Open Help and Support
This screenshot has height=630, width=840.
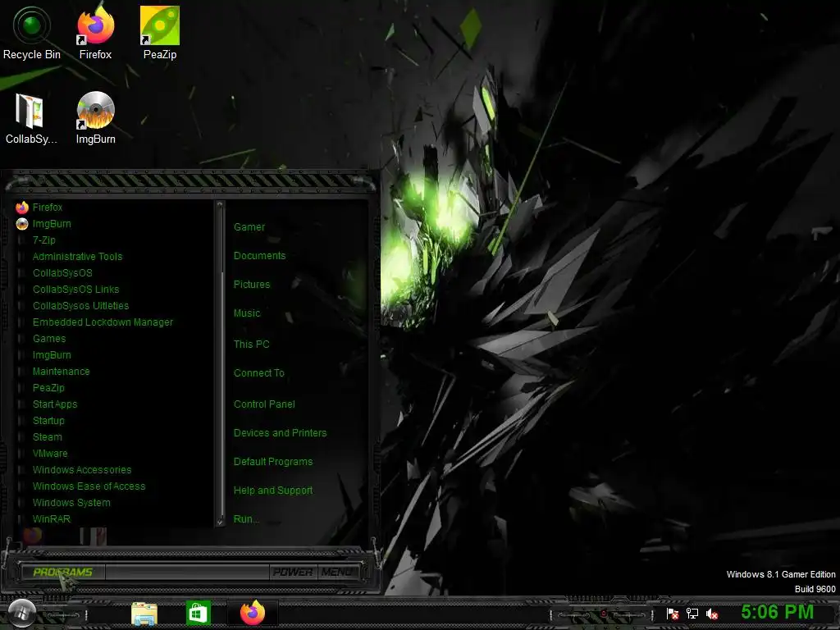273,491
